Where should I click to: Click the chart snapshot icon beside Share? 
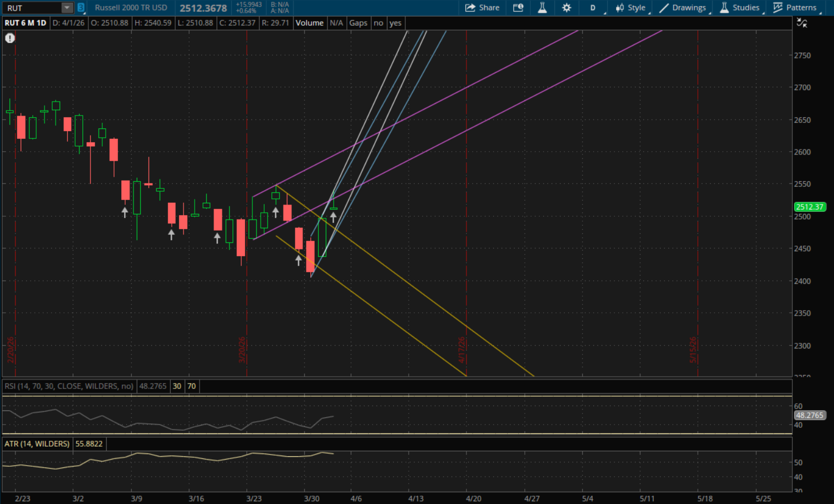click(x=518, y=8)
